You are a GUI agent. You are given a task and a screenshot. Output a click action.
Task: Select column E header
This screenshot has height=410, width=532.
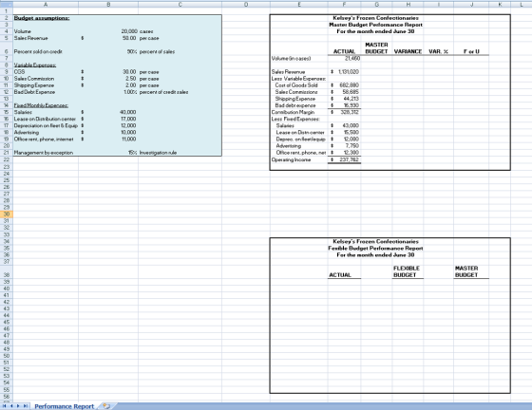299,4
